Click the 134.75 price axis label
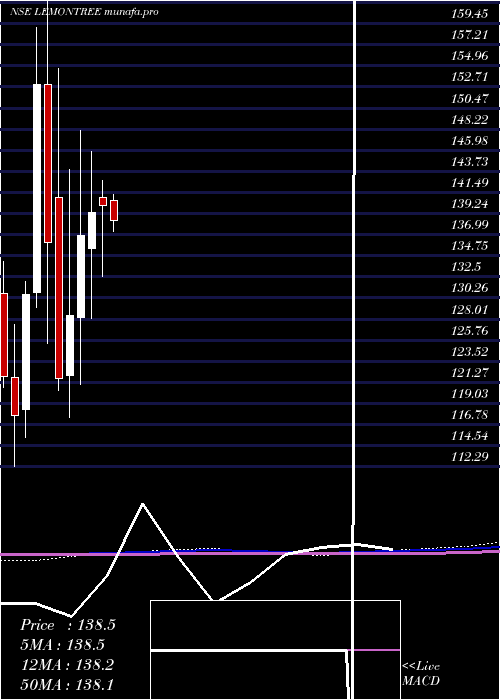This screenshot has width=500, height=700. (x=470, y=246)
